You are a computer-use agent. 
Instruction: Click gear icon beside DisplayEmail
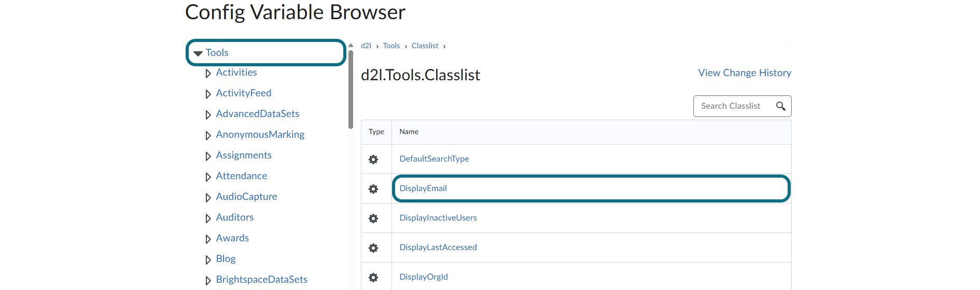pos(373,189)
